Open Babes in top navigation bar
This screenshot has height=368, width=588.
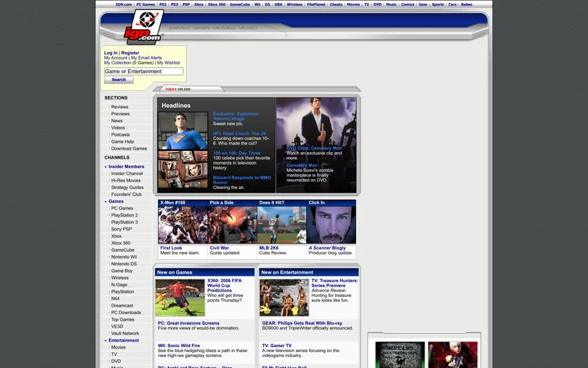click(467, 4)
